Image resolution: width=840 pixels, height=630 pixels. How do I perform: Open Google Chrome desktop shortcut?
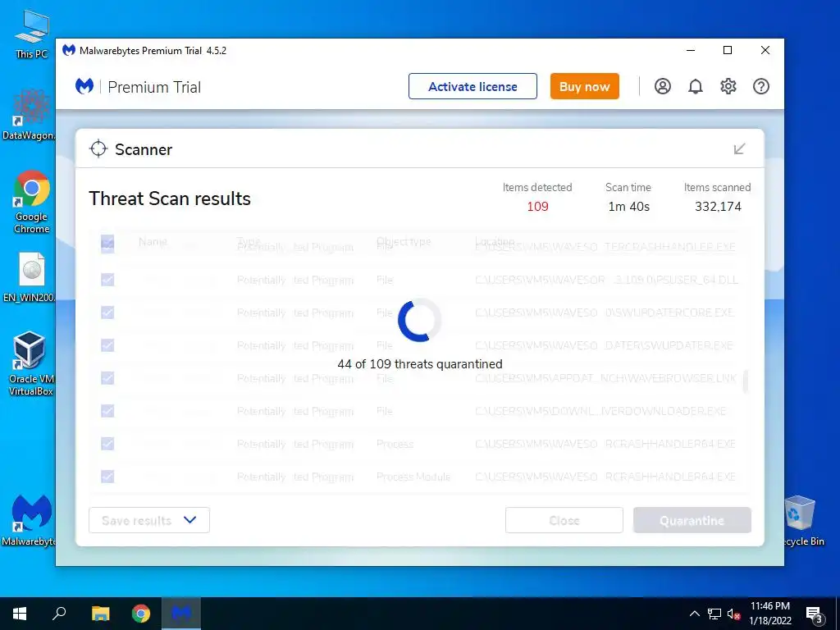[x=32, y=202]
